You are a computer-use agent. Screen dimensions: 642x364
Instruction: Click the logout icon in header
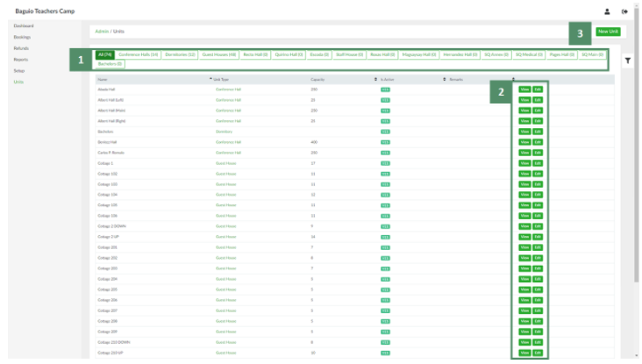[x=624, y=11]
